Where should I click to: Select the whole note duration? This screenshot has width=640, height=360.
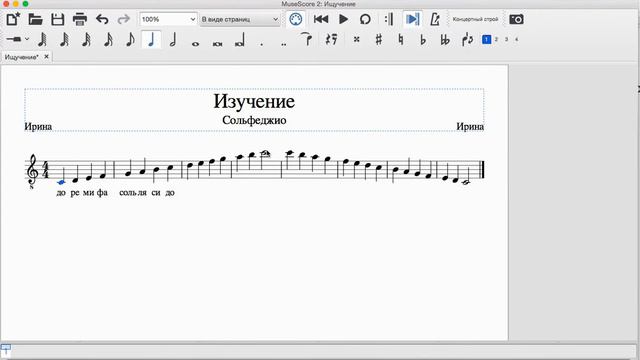pyautogui.click(x=196, y=43)
